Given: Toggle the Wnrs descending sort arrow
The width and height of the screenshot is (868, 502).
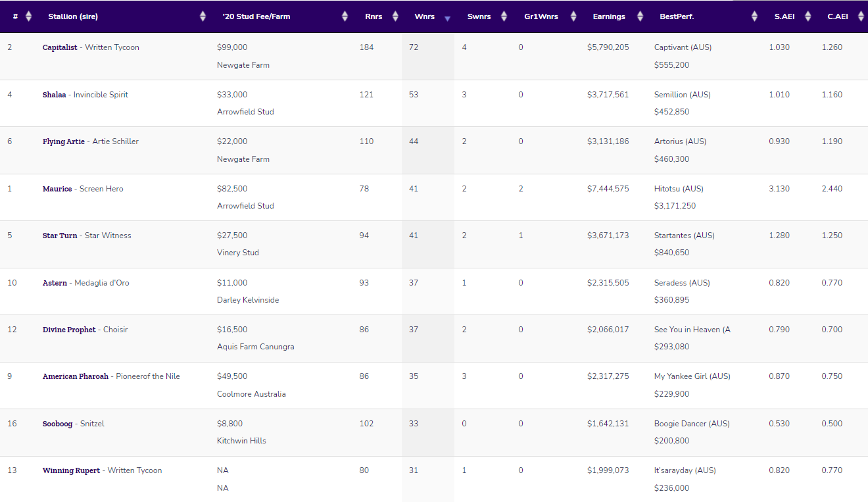Looking at the screenshot, I should coord(447,18).
